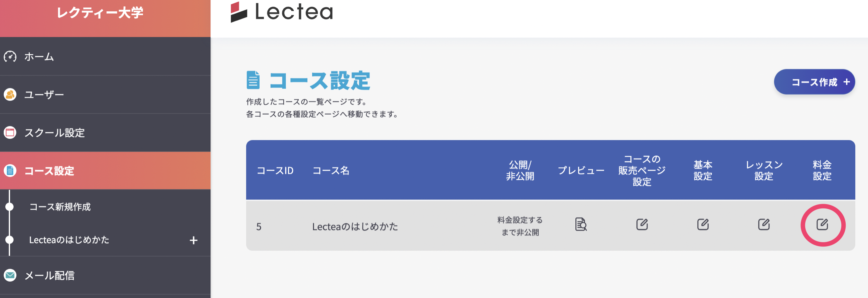Click the Lectea logo at the top
The image size is (868, 298).
[x=281, y=13]
